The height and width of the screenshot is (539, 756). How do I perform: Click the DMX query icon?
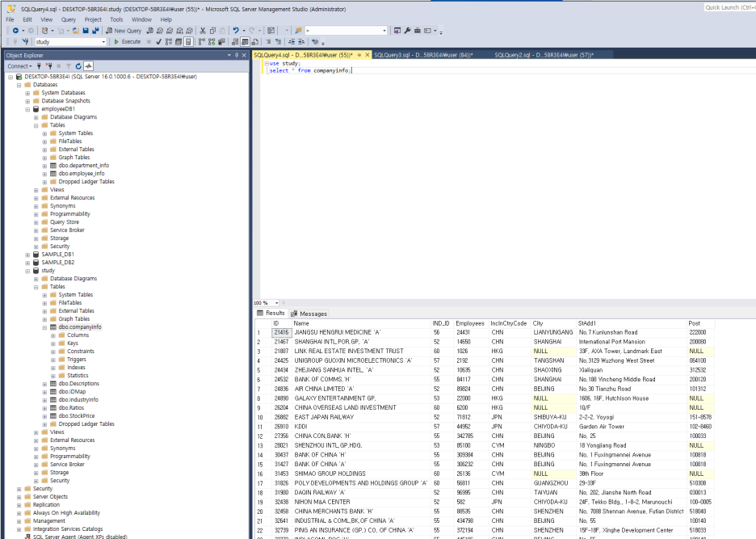pos(170,31)
